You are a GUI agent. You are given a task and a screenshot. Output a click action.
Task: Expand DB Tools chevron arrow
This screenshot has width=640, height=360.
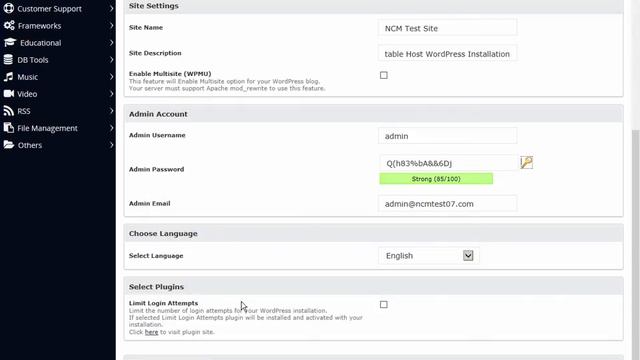(111, 60)
